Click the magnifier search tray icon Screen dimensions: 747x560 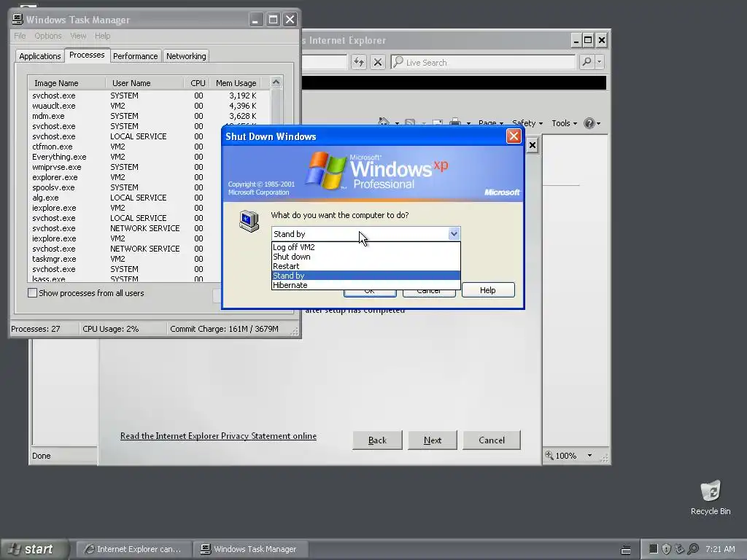click(x=693, y=549)
